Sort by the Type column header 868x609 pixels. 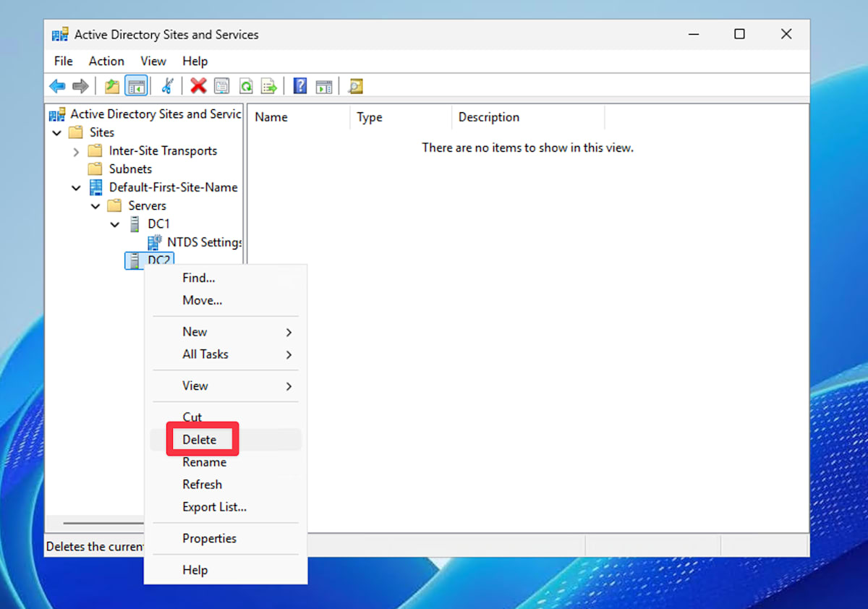(x=401, y=117)
